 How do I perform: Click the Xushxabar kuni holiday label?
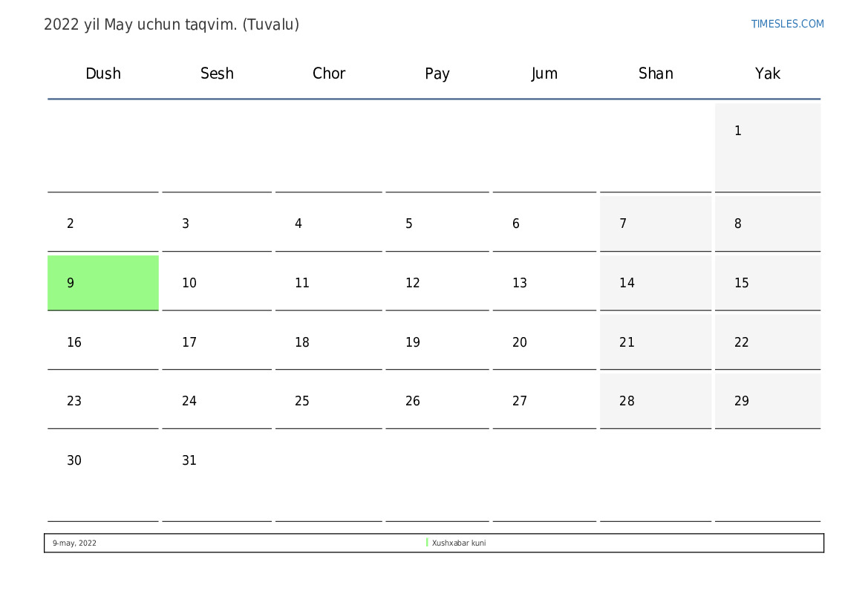click(459, 543)
